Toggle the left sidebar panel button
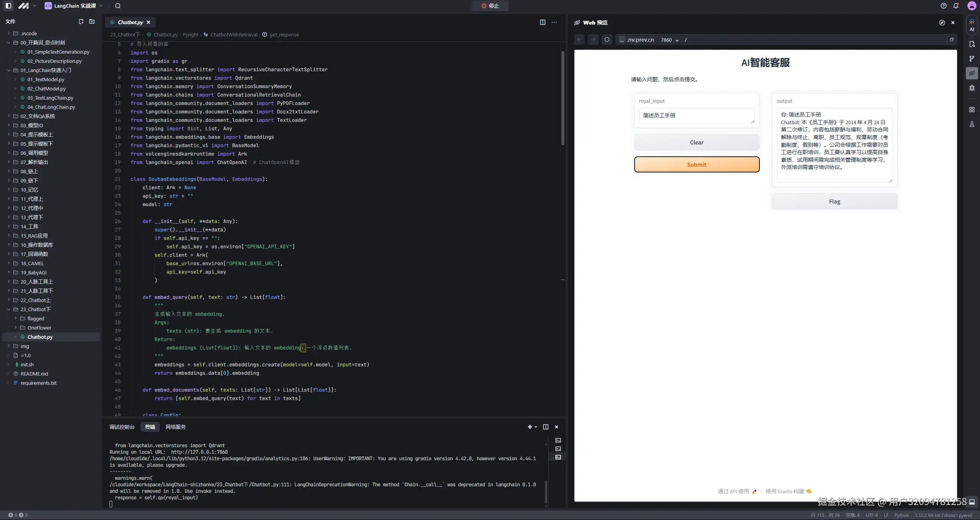Image resolution: width=980 pixels, height=520 pixels. point(8,6)
